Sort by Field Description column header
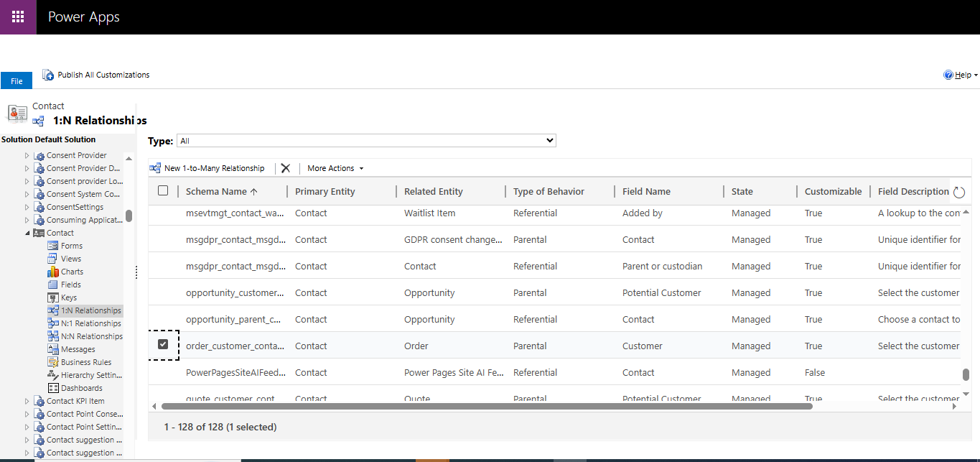This screenshot has height=462, width=980. tap(913, 192)
